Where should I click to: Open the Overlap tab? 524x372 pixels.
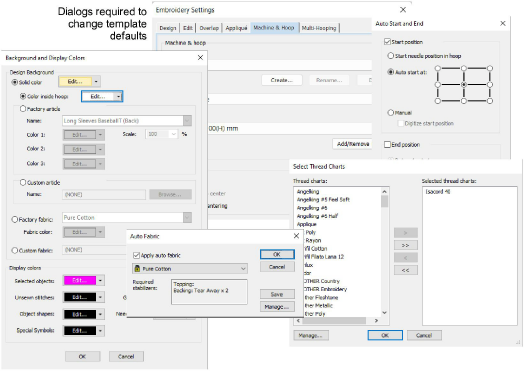click(x=209, y=28)
